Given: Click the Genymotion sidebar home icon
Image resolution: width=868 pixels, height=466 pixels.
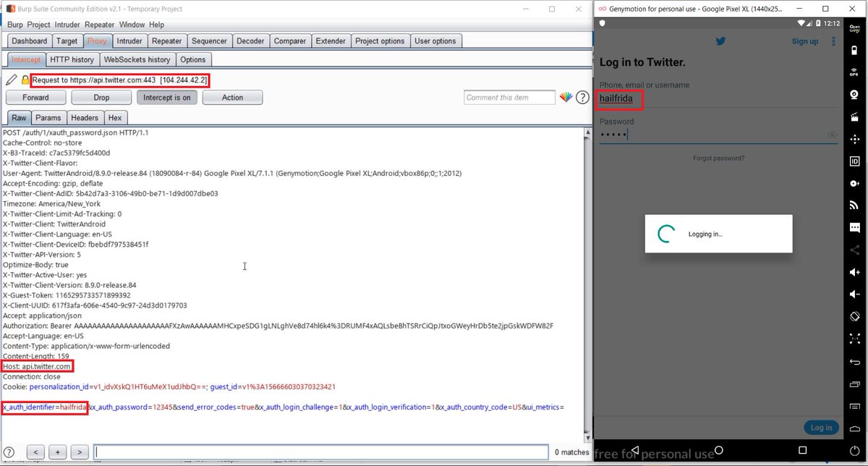Looking at the screenshot, I should click(854, 428).
